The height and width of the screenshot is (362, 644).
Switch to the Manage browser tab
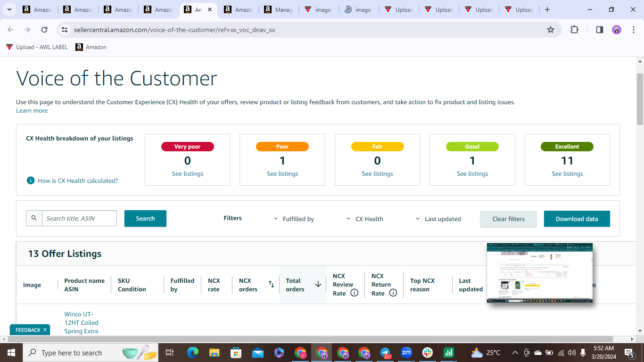click(x=279, y=9)
